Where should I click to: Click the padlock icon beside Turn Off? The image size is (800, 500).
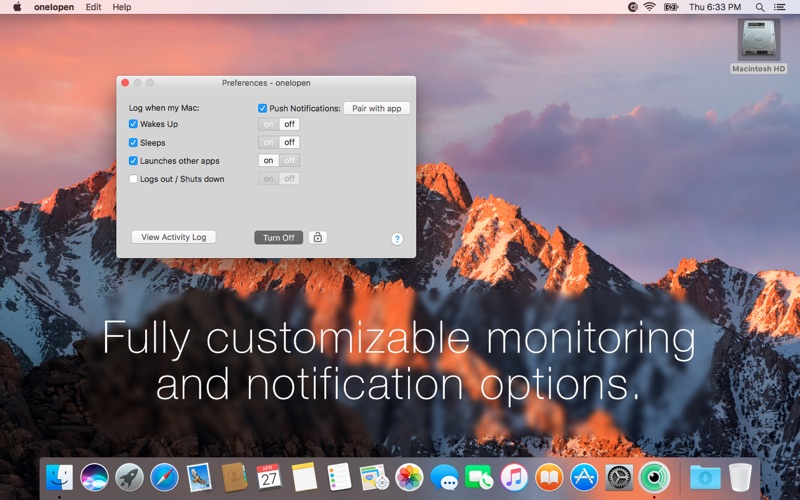pos(317,237)
